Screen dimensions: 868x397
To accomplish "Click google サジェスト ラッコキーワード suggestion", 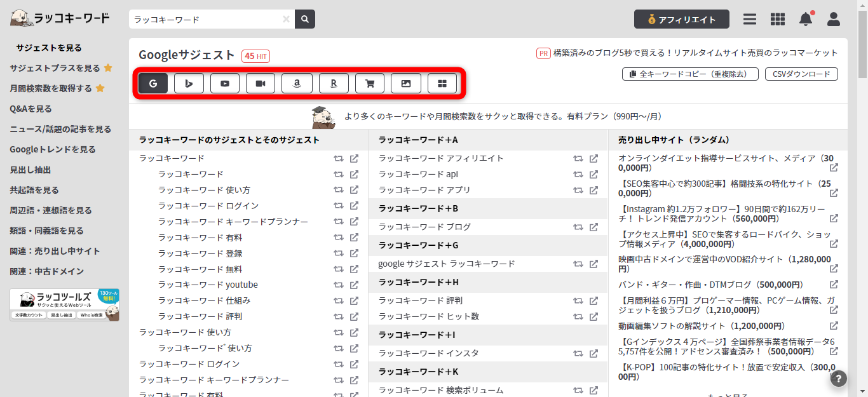I will click(x=447, y=264).
